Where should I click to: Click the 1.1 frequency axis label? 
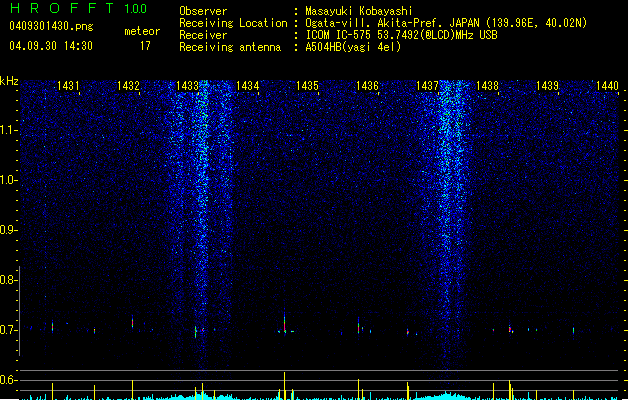click(x=8, y=130)
